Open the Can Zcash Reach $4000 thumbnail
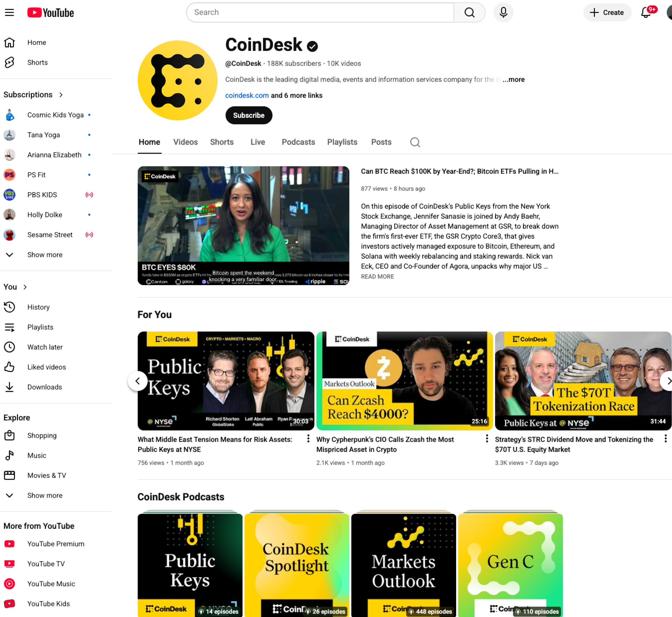This screenshot has height=617, width=672. click(404, 381)
